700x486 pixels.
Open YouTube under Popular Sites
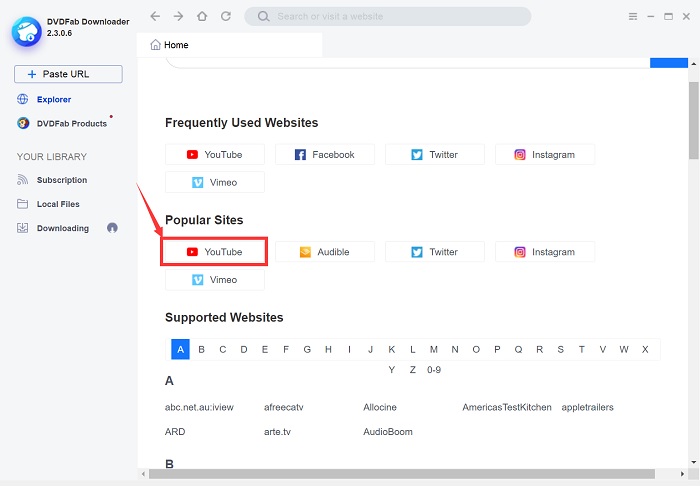(x=215, y=252)
